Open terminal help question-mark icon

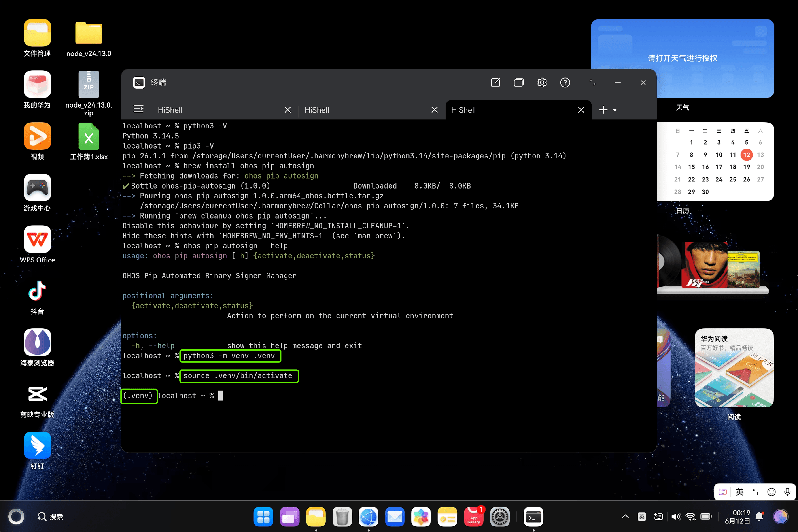pos(565,82)
